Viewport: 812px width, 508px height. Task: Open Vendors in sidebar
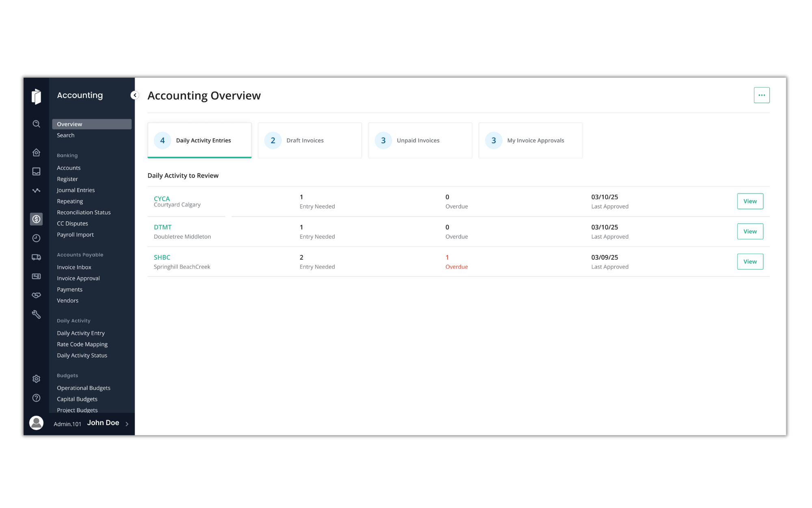click(67, 301)
